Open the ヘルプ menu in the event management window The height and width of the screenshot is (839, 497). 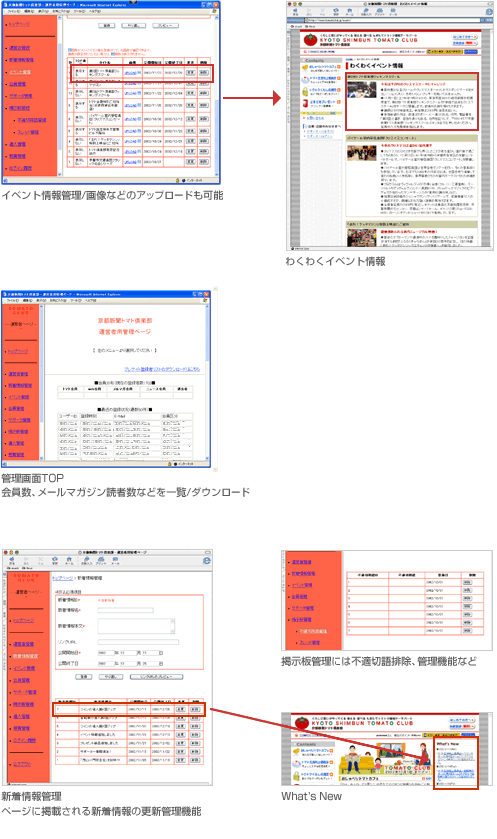point(94,11)
